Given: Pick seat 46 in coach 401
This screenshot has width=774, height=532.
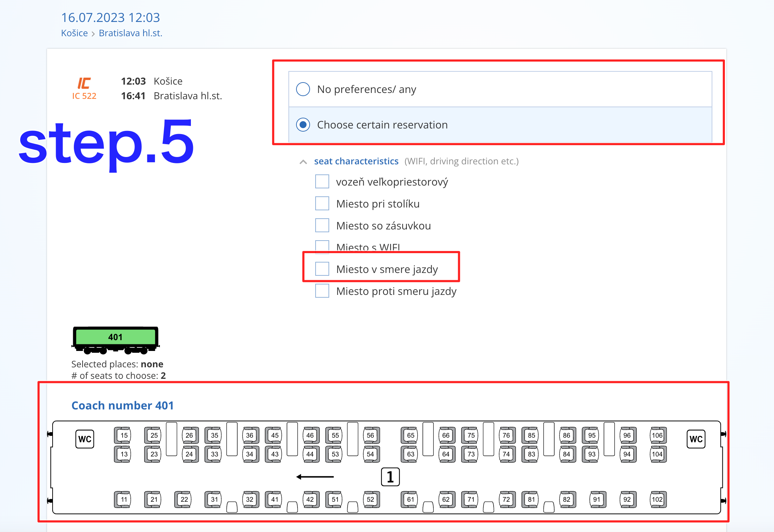Looking at the screenshot, I should pos(311,435).
